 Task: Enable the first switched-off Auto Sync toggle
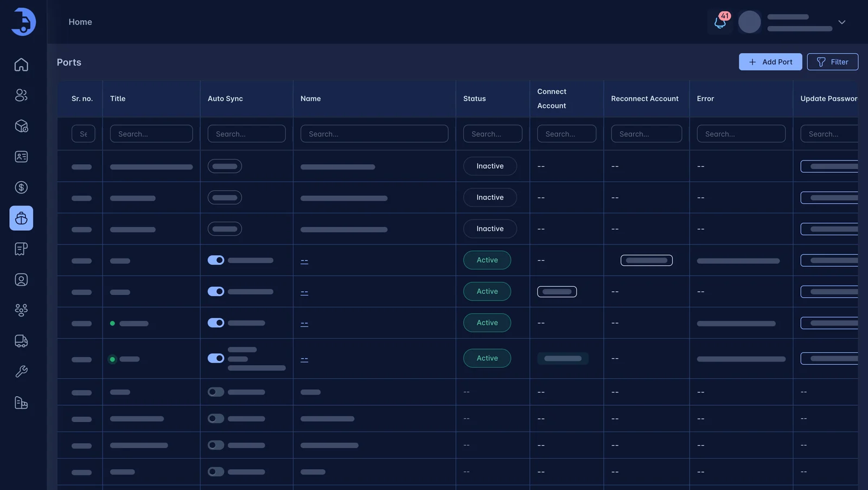[x=216, y=392]
